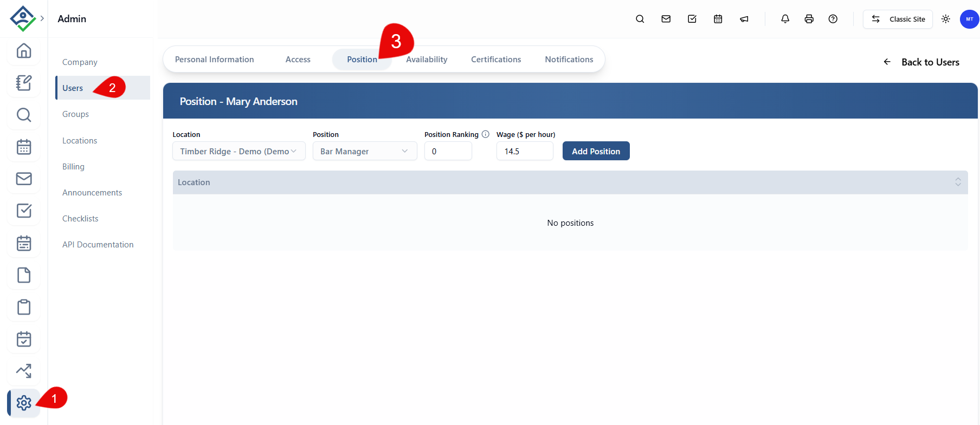Viewport: 980px width, 425px height.
Task: Click the Add Position button
Action: (596, 151)
